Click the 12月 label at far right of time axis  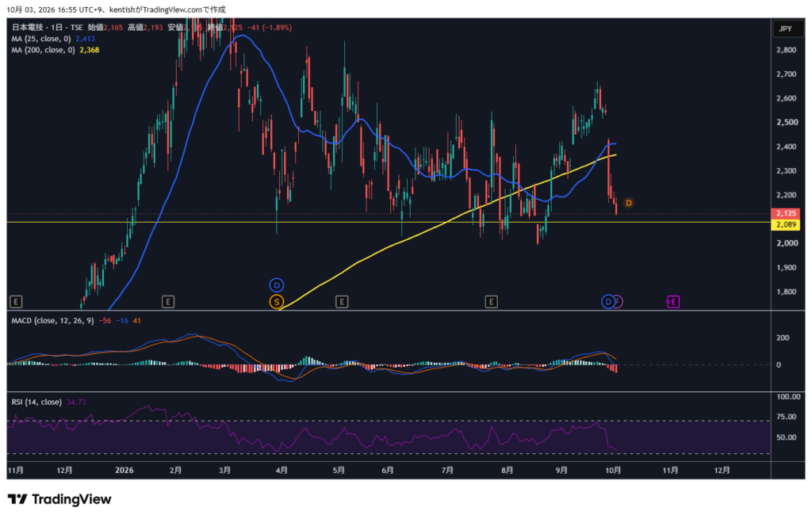(x=722, y=471)
